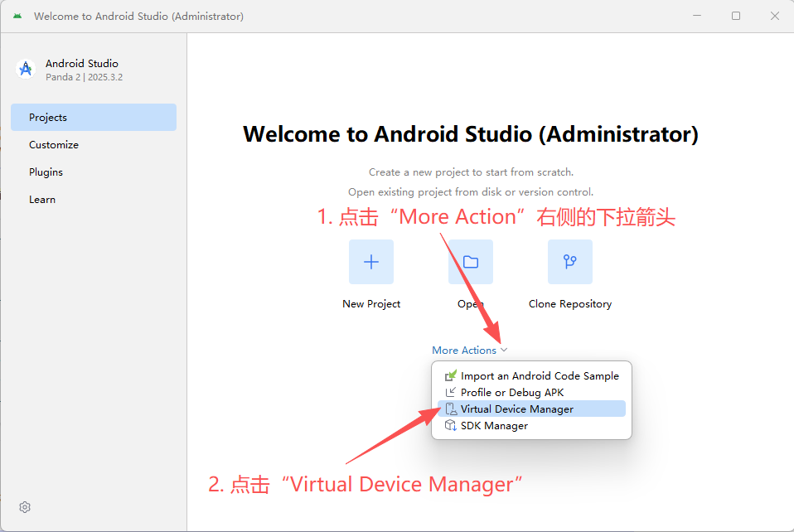The image size is (794, 532).
Task: Click the Virtual Device Manager phone icon
Action: click(451, 409)
